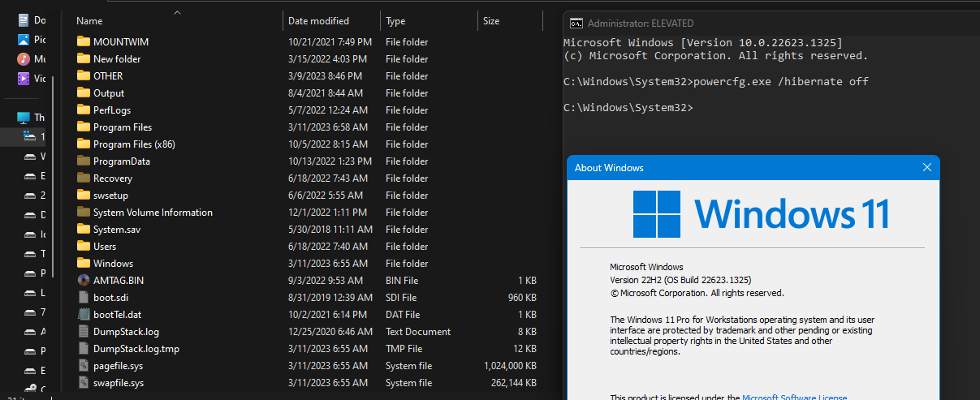Viewport: 980px width, 400px height.
Task: Click the 3/15/2022 4:03 PM date cell
Action: (x=327, y=58)
